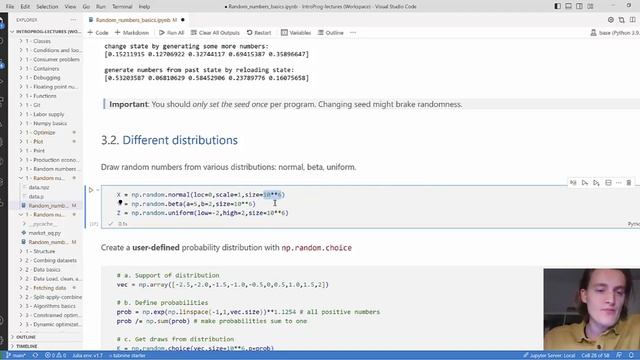The height and width of the screenshot is (360, 640).
Task: Open notifications bell in status bar
Action: 631,356
